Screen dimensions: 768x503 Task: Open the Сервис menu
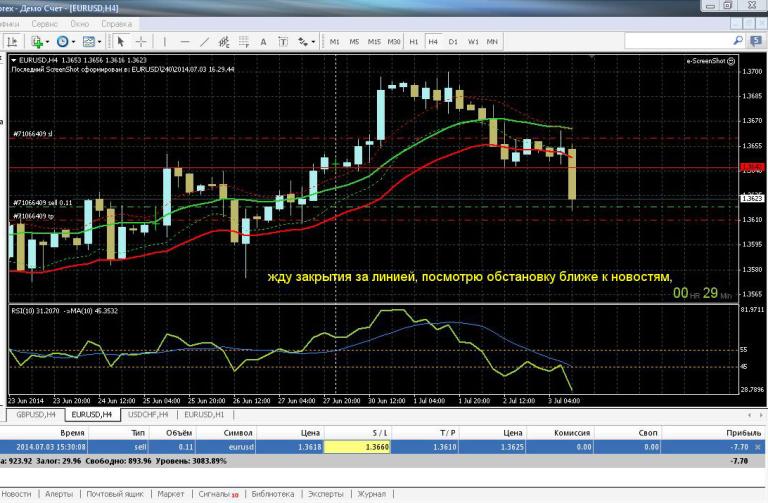(45, 24)
